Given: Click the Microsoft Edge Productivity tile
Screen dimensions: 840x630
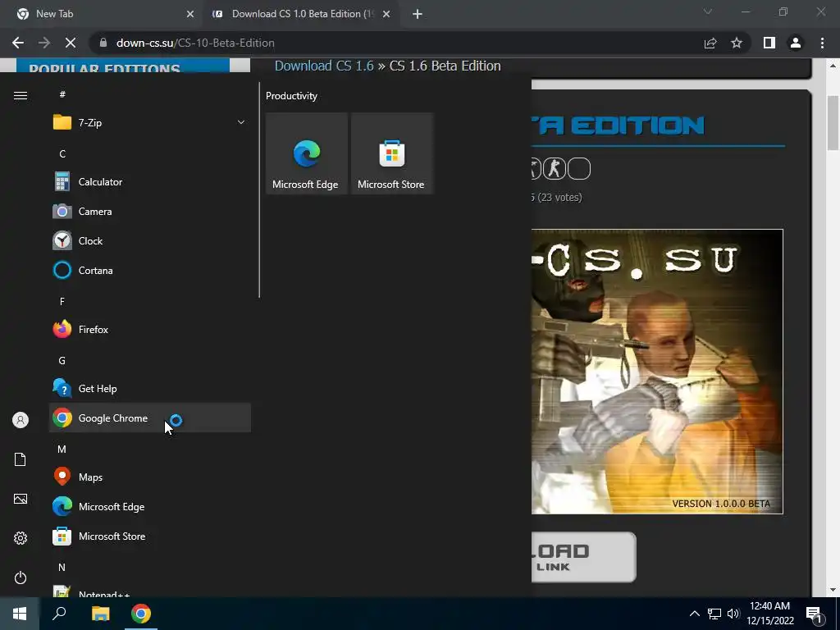Looking at the screenshot, I should (x=307, y=153).
